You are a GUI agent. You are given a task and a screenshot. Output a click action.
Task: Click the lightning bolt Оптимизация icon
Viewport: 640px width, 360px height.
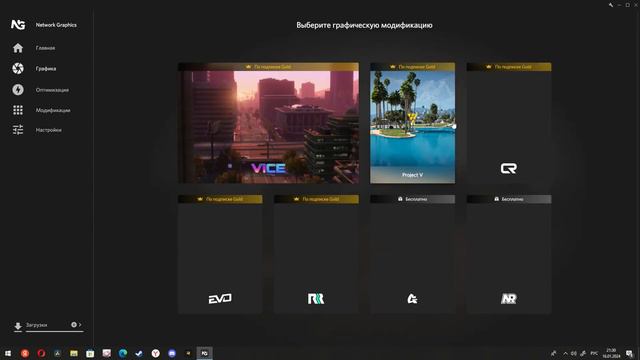(18, 90)
